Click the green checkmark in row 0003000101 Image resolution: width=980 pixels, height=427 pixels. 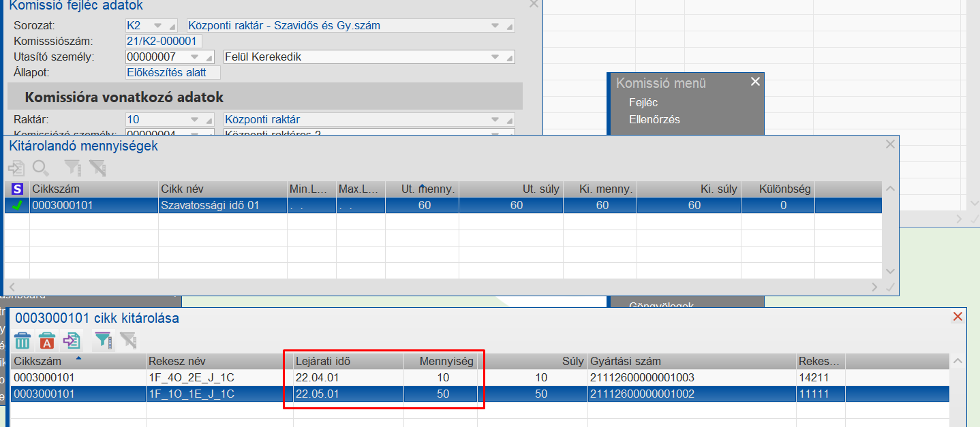[x=17, y=205]
